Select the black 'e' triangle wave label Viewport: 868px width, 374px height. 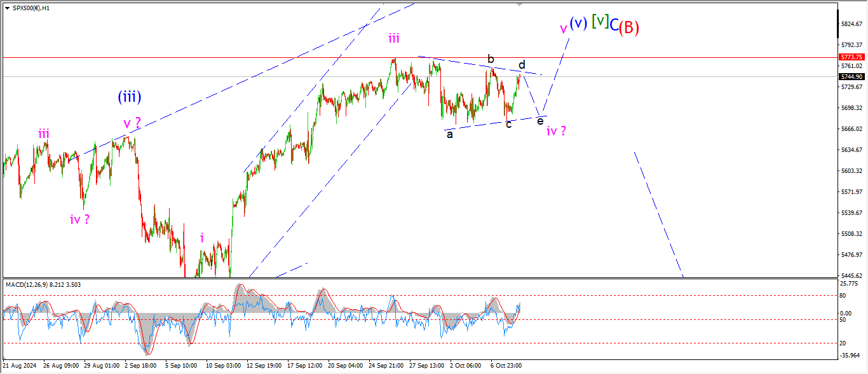pos(540,121)
